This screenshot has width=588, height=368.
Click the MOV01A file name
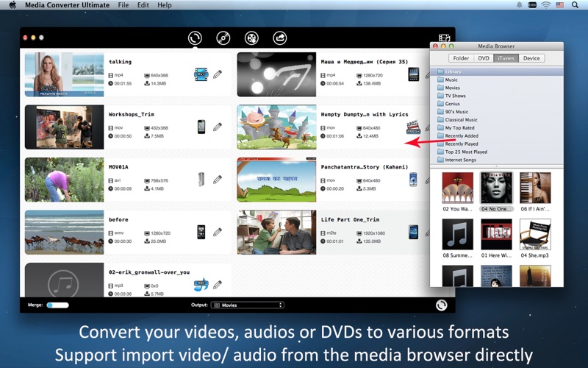[x=118, y=167]
